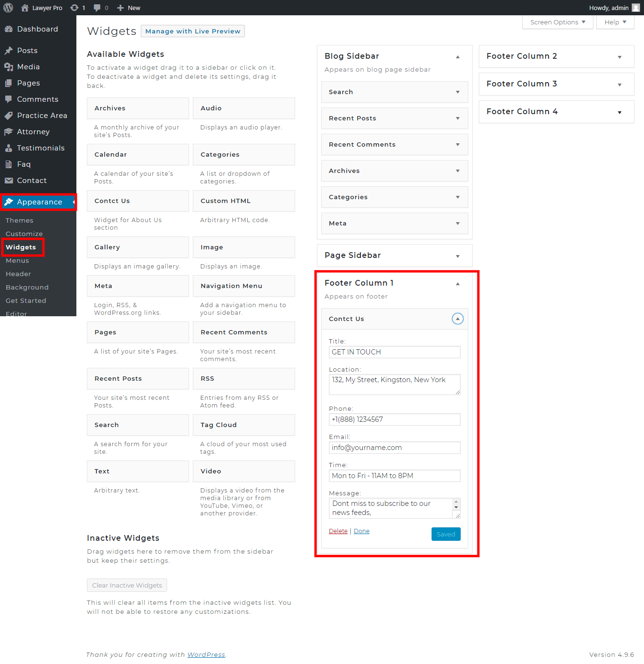Expand the Recent Posts sidebar widget
Viewport: 644px width, 664px height.
coord(457,118)
